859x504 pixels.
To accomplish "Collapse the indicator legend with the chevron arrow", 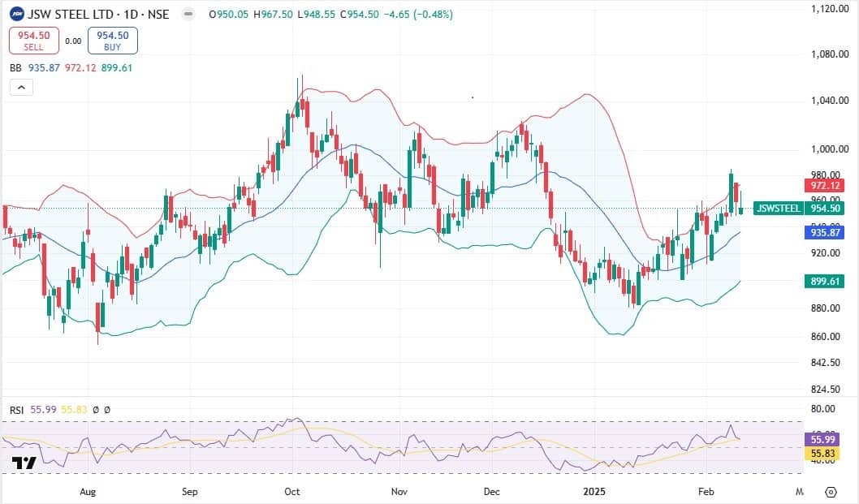I will [21, 88].
